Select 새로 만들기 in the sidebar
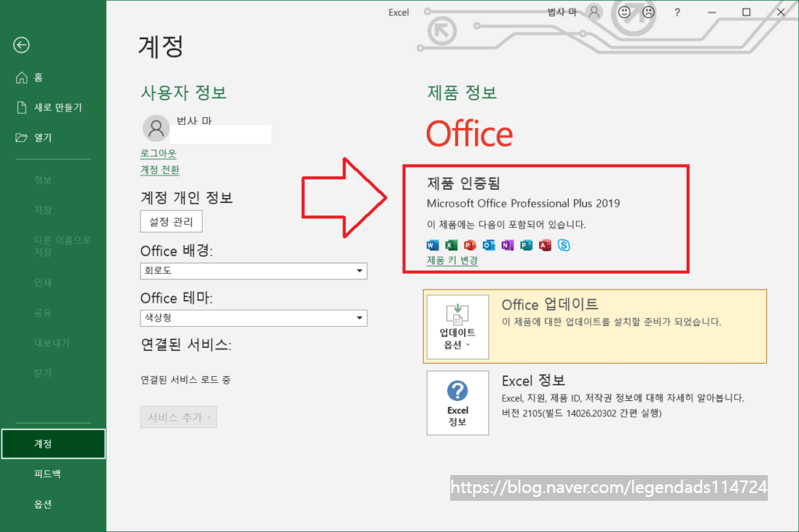799x532 pixels. (x=53, y=108)
